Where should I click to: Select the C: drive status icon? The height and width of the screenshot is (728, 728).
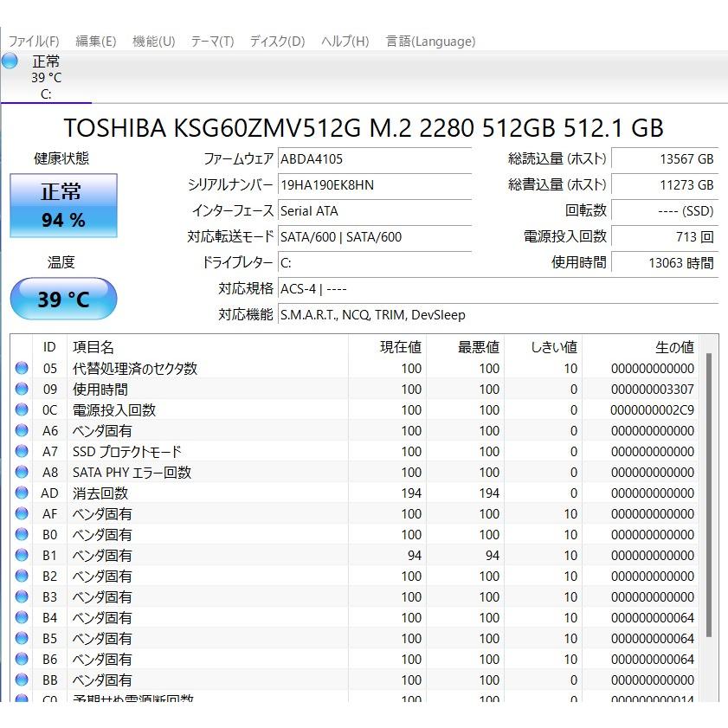tap(10, 61)
